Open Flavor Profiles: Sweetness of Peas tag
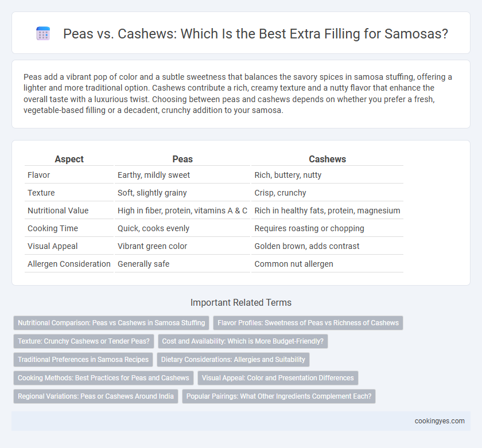Image resolution: width=482 pixels, height=448 pixels. click(x=308, y=323)
